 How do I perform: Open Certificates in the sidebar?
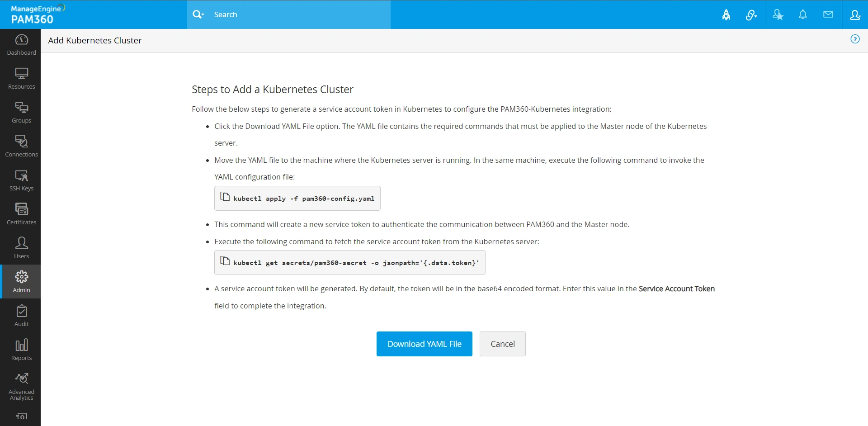pos(21,214)
